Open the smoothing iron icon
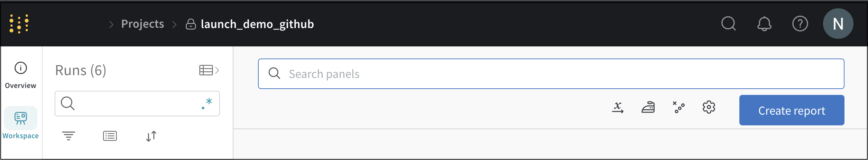The image size is (868, 160). 648,107
